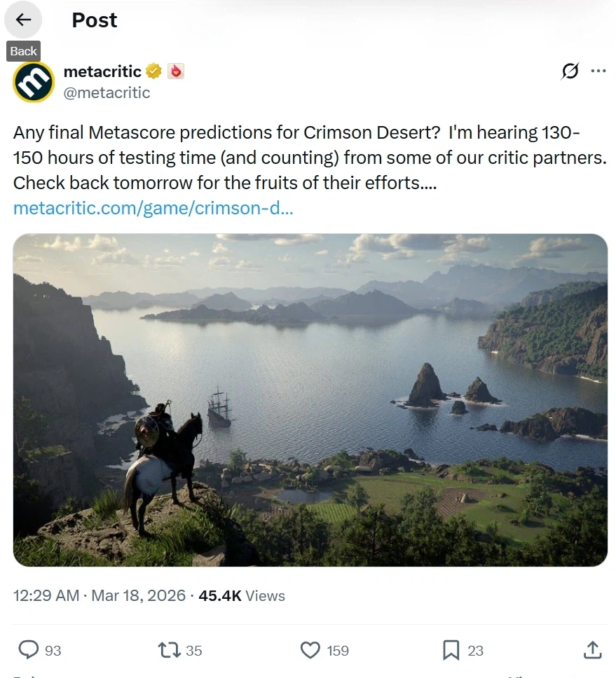
Task: Open the share post menu
Action: 592,650
